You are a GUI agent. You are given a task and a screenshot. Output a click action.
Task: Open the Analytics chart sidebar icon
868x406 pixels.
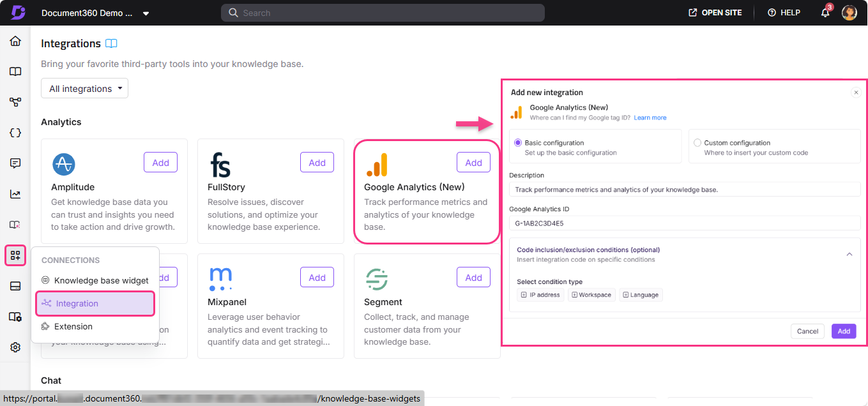point(15,193)
